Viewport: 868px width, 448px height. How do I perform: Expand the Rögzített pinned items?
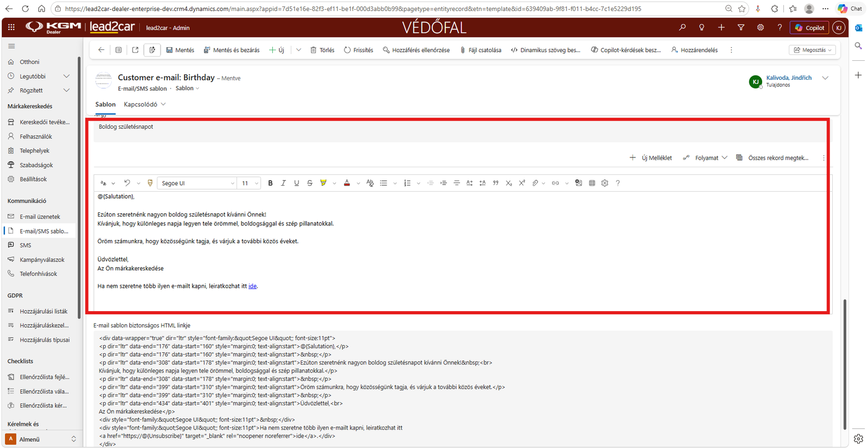66,90
